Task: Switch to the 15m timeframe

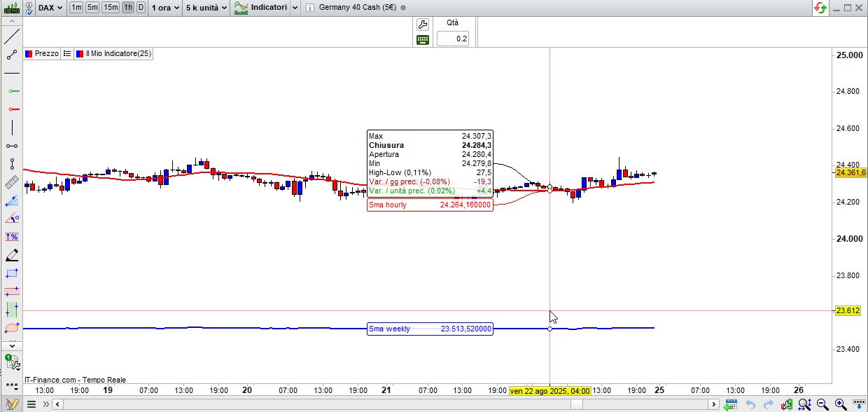Action: pyautogui.click(x=111, y=8)
